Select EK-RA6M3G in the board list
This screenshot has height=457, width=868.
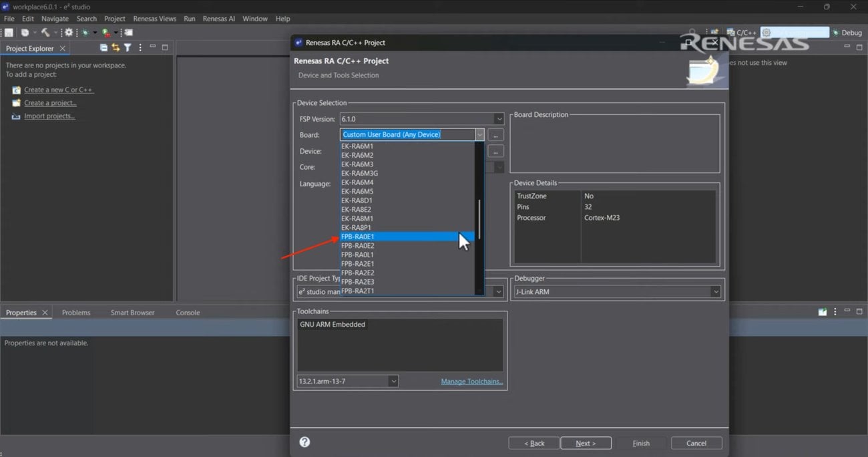(407, 174)
